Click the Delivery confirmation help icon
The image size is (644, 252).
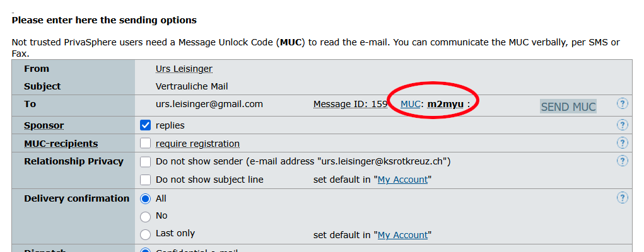click(x=623, y=198)
